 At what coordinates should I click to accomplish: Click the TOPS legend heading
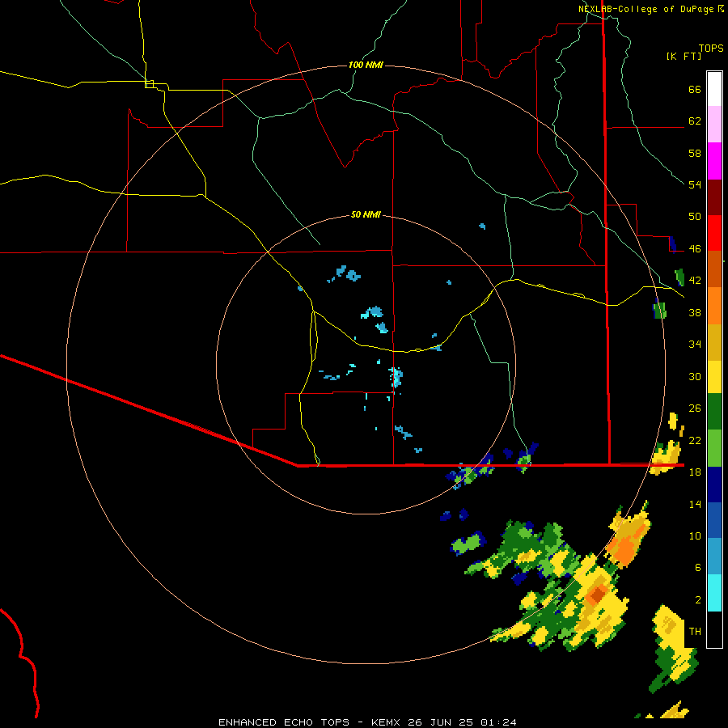click(x=711, y=48)
